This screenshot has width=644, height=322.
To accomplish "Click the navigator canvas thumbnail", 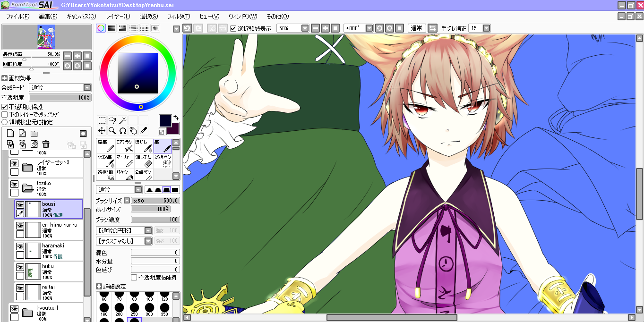I will (x=46, y=37).
